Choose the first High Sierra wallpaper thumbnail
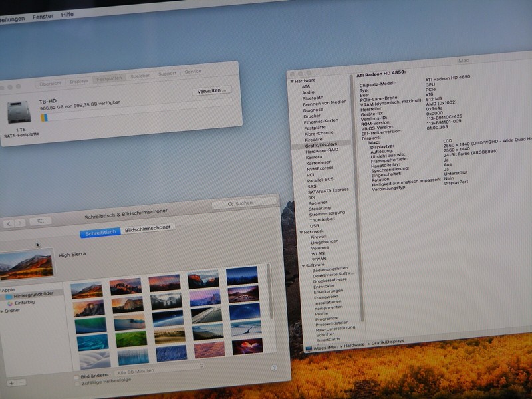The height and width of the screenshot is (399, 532). click(87, 291)
